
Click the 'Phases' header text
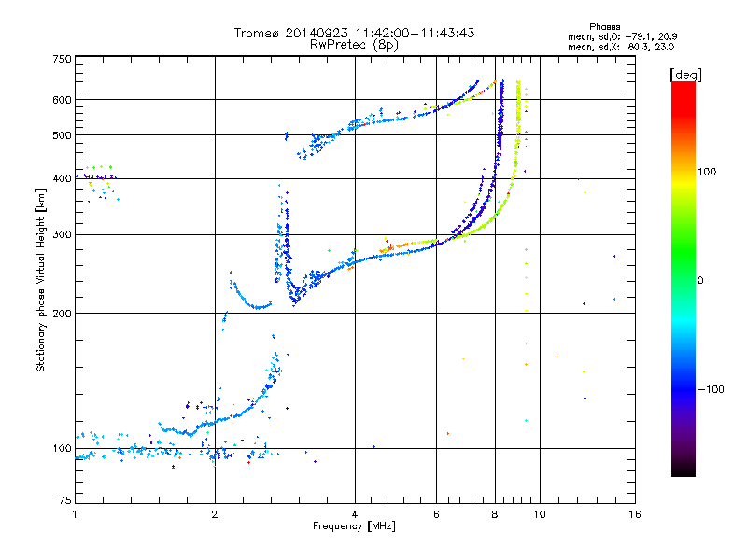(604, 27)
